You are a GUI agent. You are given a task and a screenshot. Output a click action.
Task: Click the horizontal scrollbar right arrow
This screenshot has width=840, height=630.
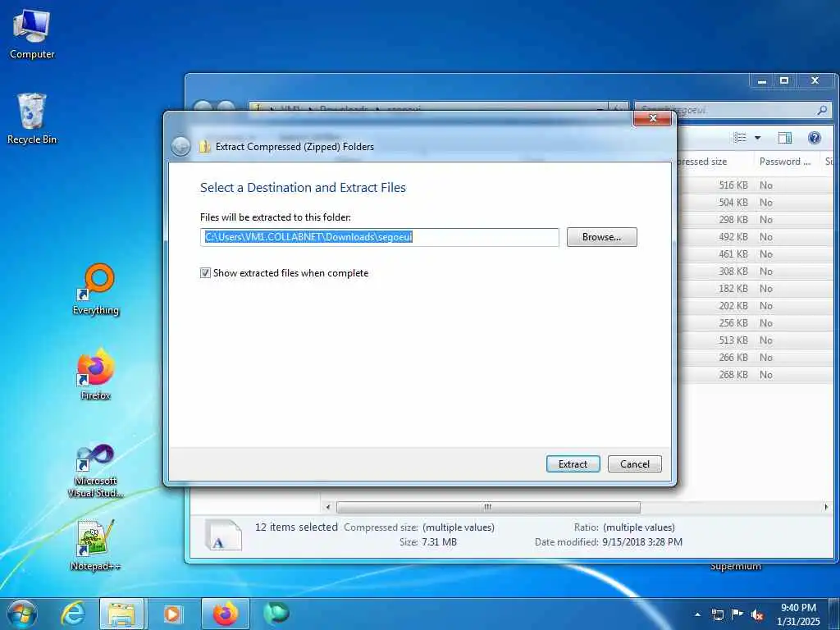[x=825, y=507]
